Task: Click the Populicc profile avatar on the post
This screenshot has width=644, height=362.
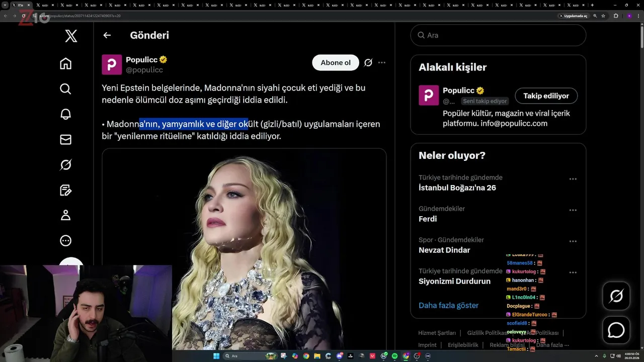Action: [112, 65]
